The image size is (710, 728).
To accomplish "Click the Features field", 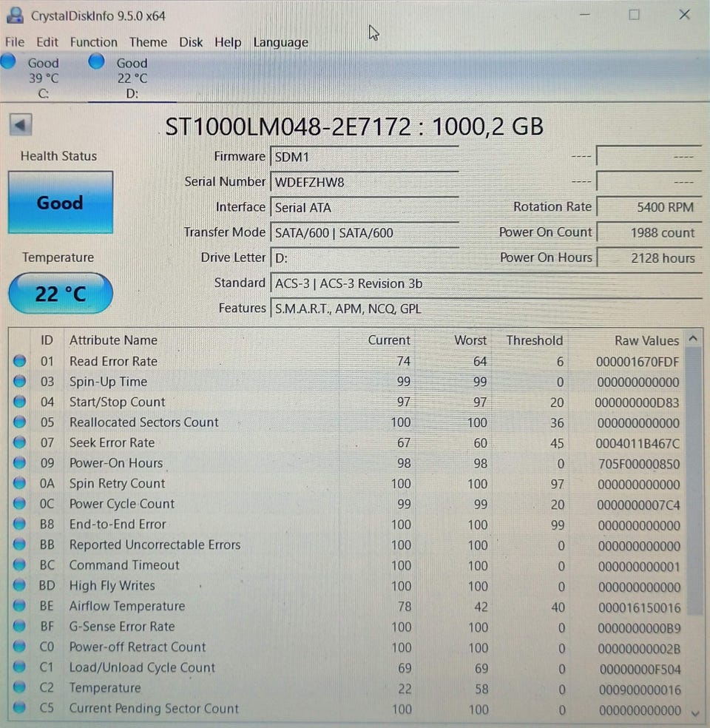I will point(486,309).
